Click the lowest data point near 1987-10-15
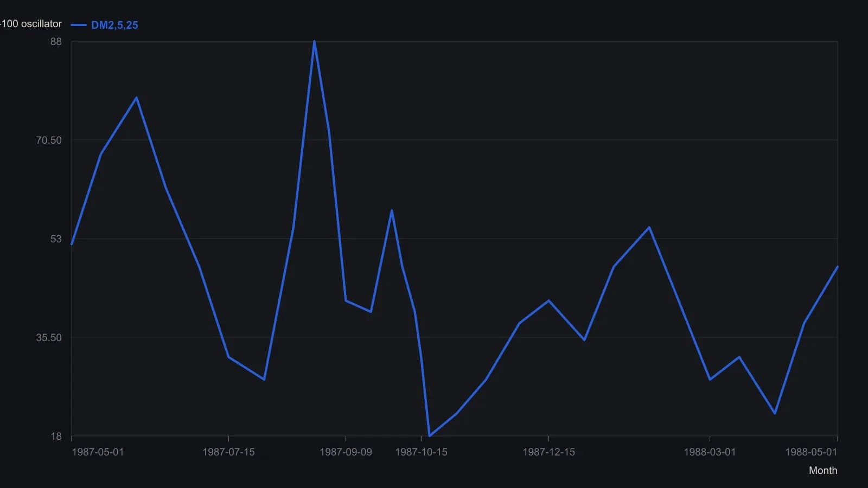This screenshot has height=488, width=868. pyautogui.click(x=430, y=435)
